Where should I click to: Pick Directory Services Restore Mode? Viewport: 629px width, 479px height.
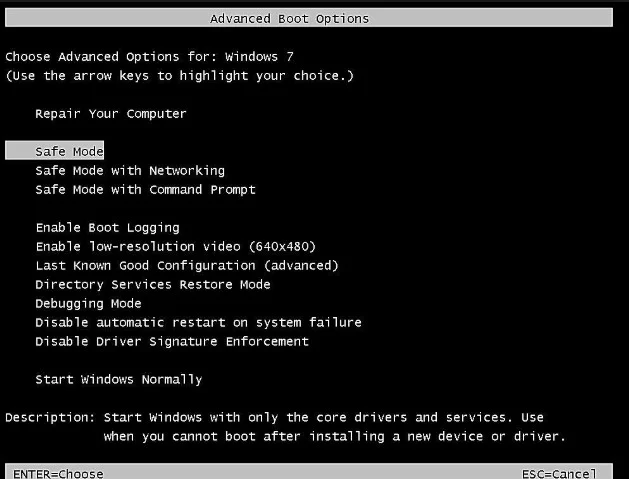[x=153, y=285]
